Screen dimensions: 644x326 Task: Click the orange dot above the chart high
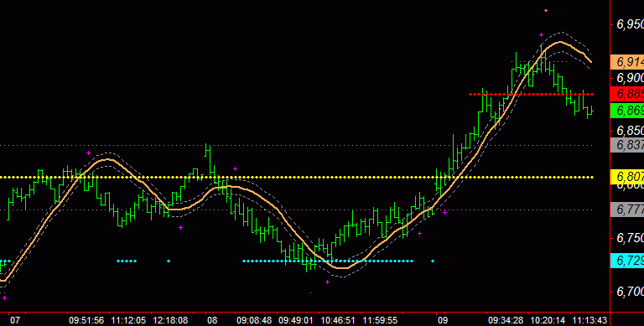(x=546, y=10)
